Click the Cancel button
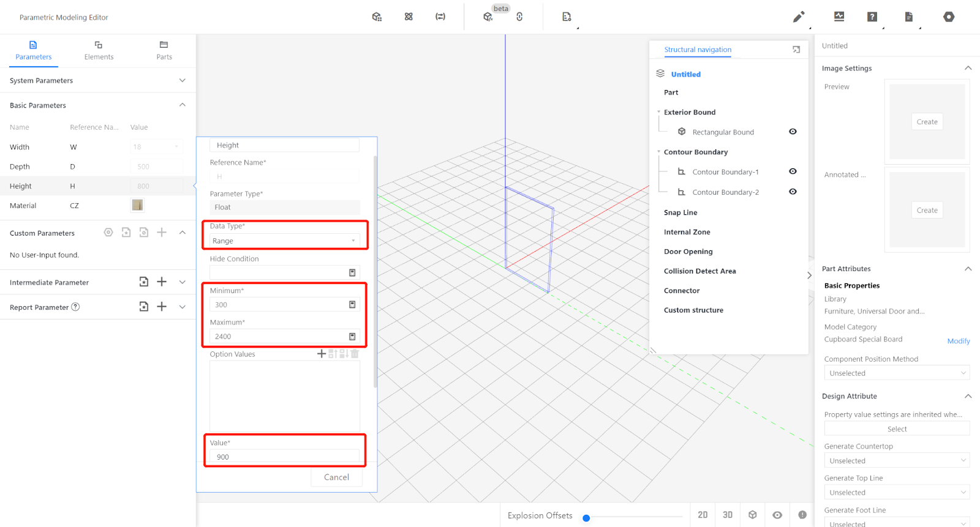The height and width of the screenshot is (527, 980). (x=336, y=477)
